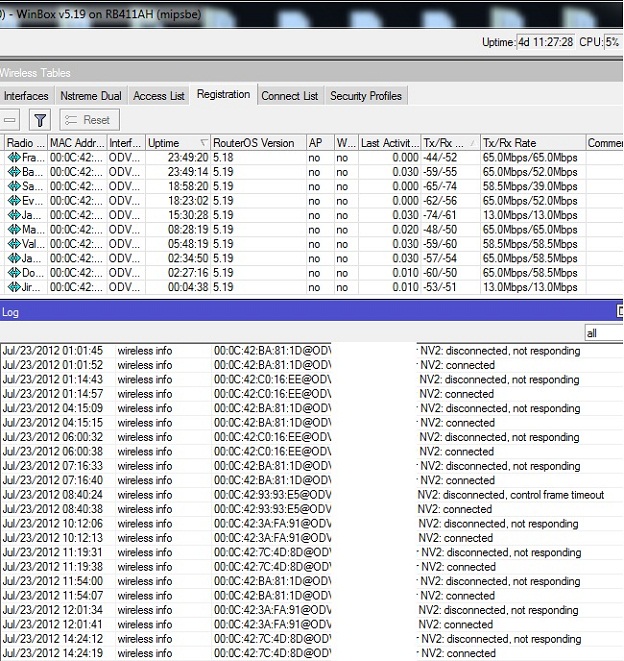The image size is (624, 661).
Task: Sort by the Tx/Rx signal column header
Action: (450, 143)
